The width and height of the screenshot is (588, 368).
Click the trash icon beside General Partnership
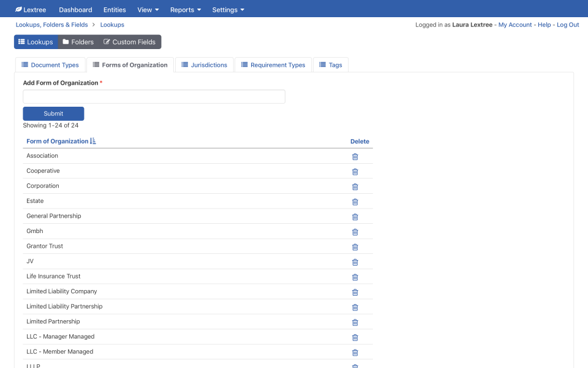click(x=355, y=217)
